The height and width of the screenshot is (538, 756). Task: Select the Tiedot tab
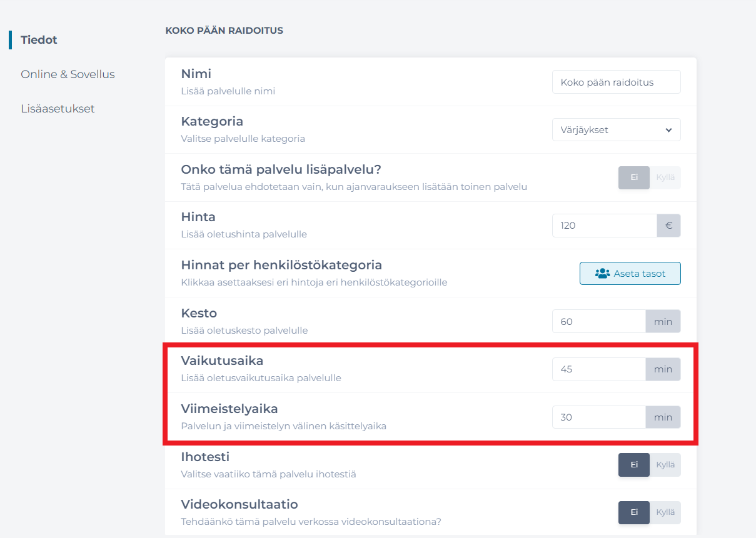pyautogui.click(x=39, y=39)
